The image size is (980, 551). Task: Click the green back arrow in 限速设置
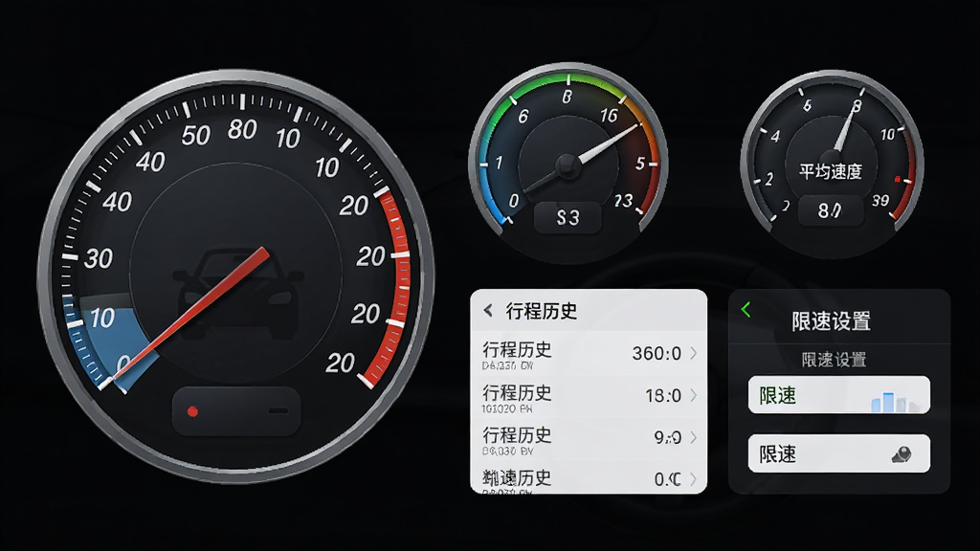click(746, 309)
